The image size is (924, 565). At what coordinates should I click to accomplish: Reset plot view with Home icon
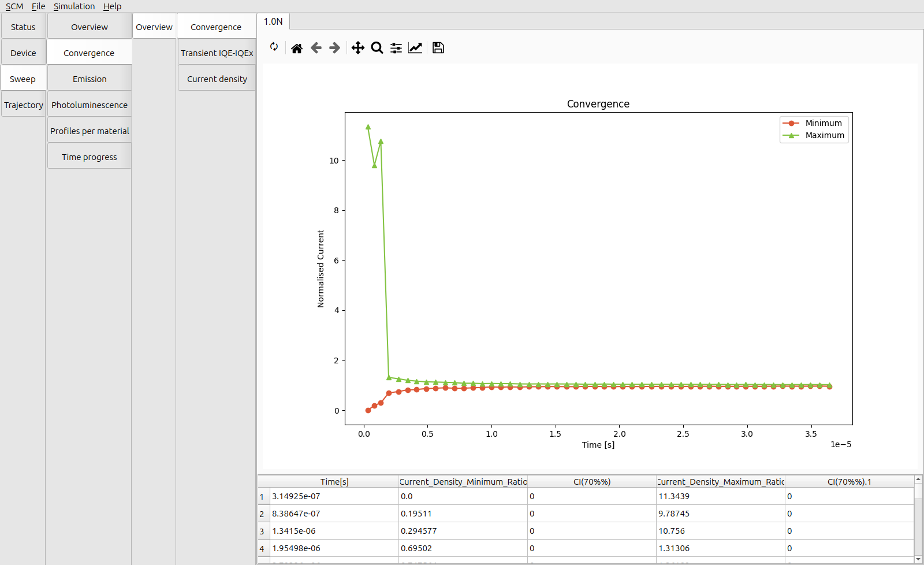tap(297, 48)
